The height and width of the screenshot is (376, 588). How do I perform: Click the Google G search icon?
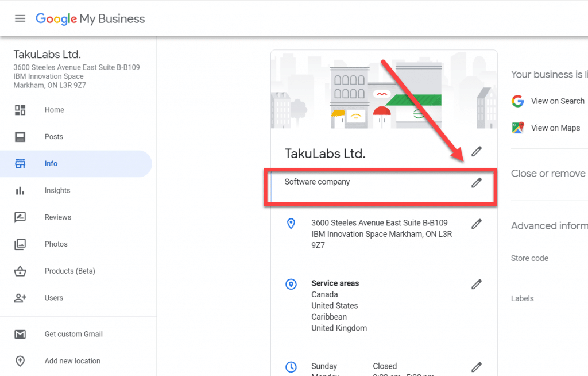518,101
